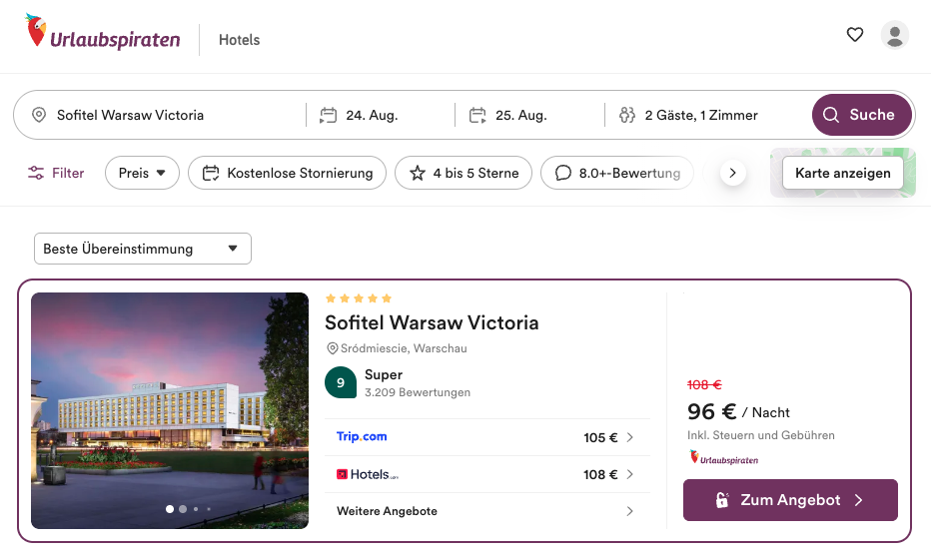This screenshot has width=931, height=560.
Task: Go to the Hotels section in header
Action: pyautogui.click(x=240, y=40)
